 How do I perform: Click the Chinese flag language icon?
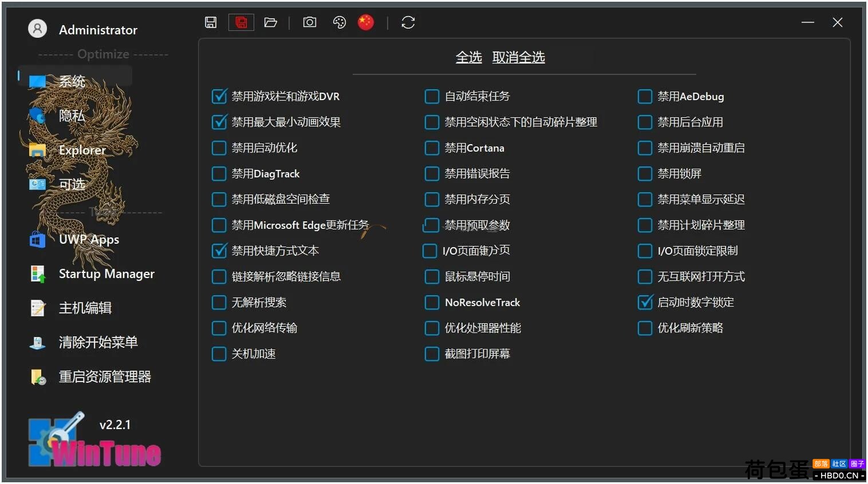tap(366, 22)
